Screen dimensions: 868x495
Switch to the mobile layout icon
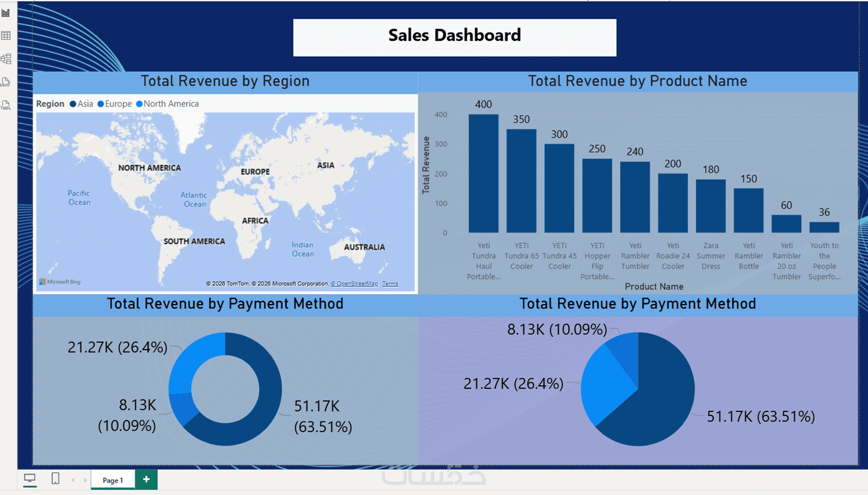[x=55, y=479]
